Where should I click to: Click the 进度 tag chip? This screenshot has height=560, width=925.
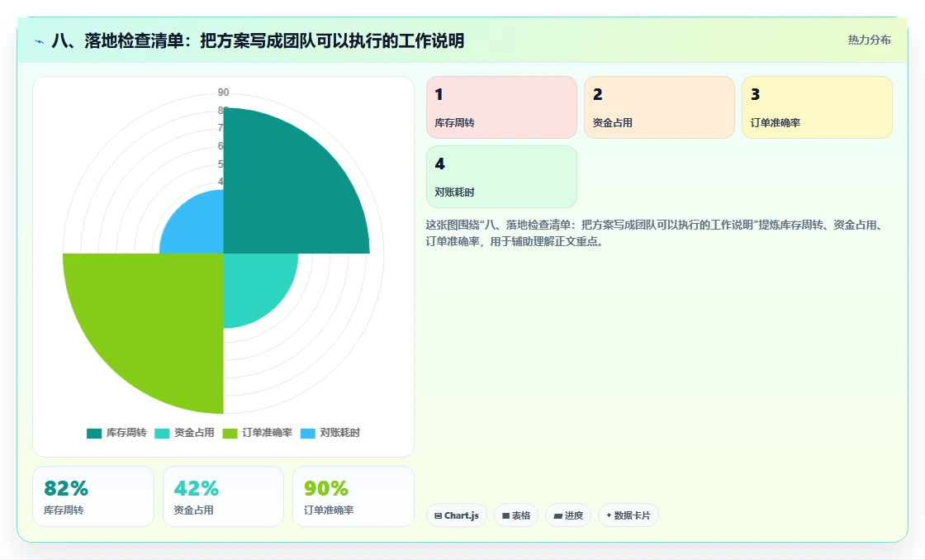coord(568,515)
